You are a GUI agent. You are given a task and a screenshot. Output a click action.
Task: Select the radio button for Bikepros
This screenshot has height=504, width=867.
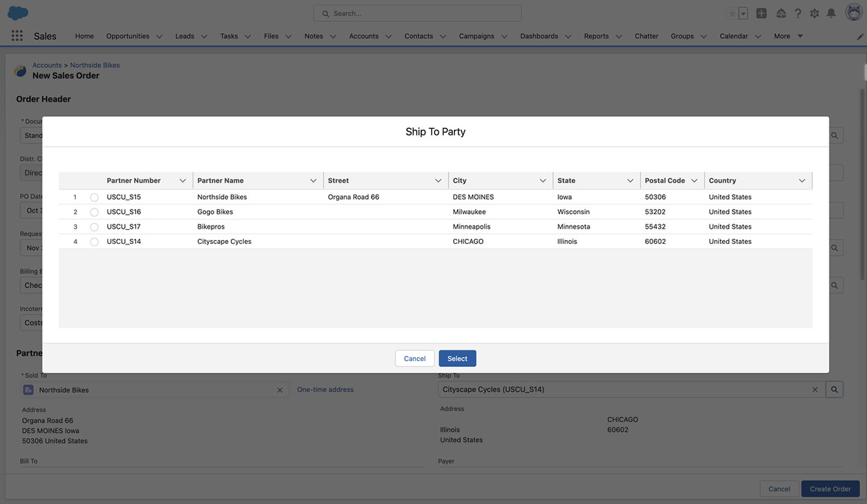click(x=95, y=227)
